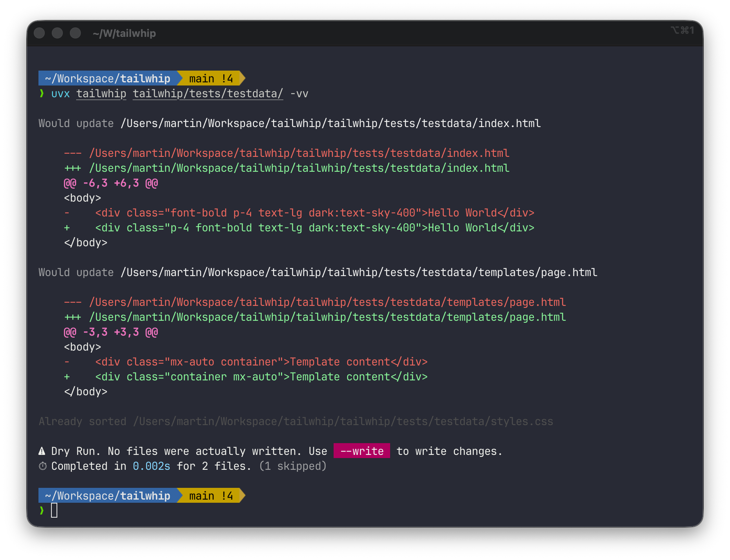Click the 0.002s completion time value
Image resolution: width=730 pixels, height=560 pixels.
151,466
